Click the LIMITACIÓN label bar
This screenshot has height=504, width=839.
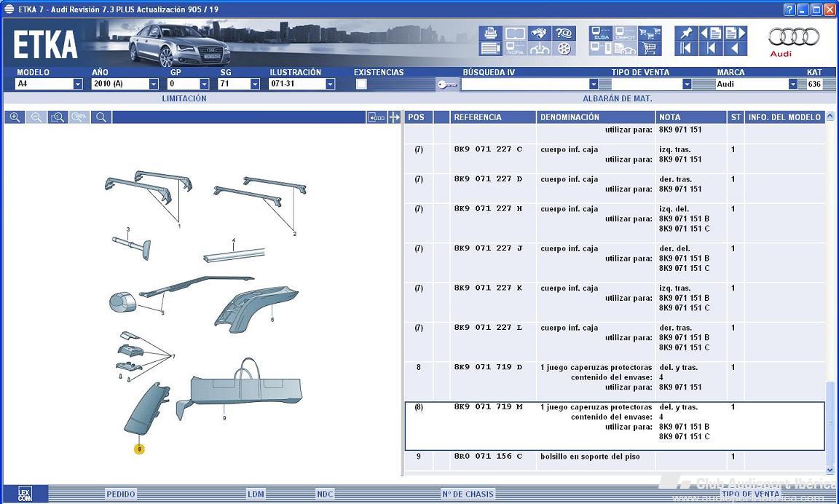[x=184, y=98]
